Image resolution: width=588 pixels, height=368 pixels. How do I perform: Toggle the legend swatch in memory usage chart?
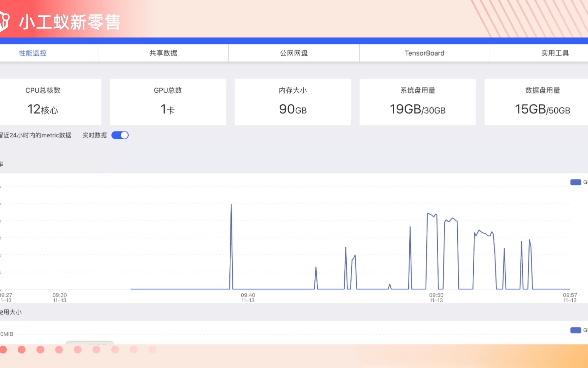coord(575,330)
